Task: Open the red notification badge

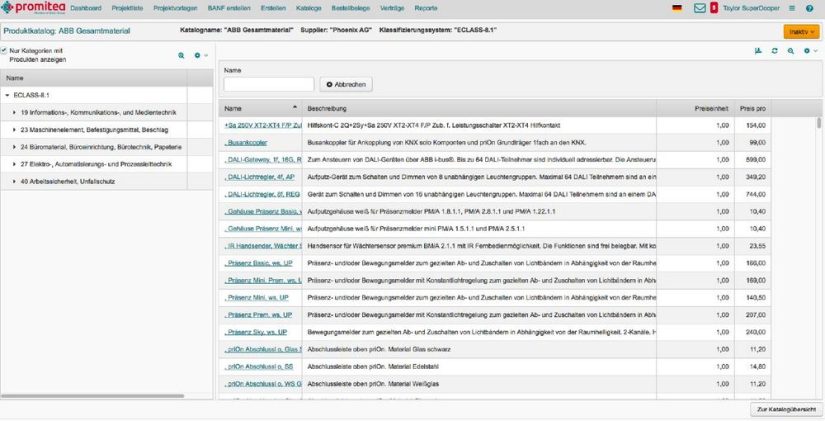Action: [713, 8]
